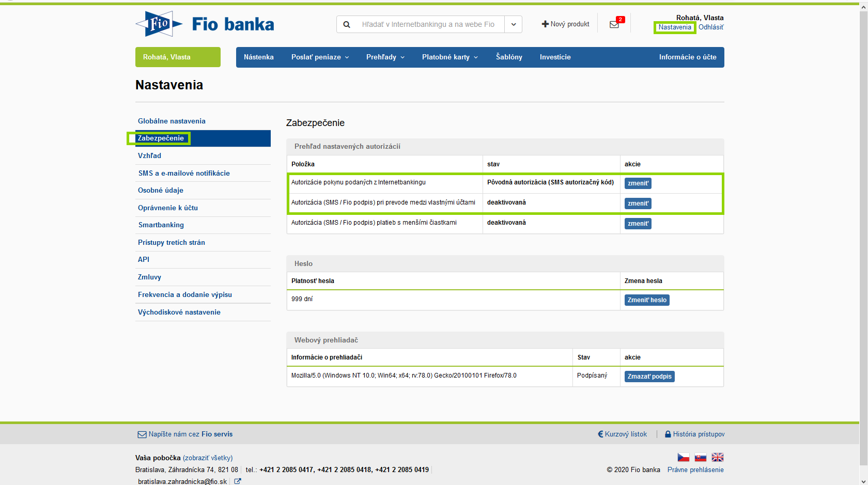Expand the Poslať peniaze menu
The image size is (868, 485).
320,57
